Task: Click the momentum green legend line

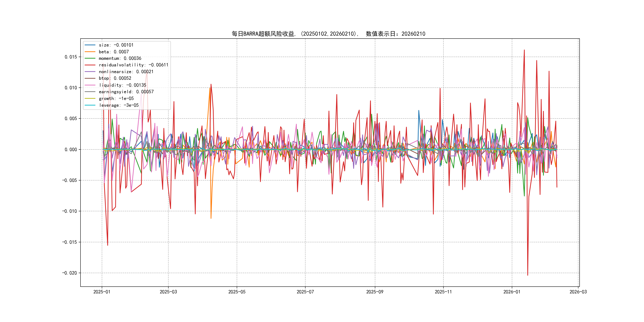Action: pyautogui.click(x=90, y=58)
